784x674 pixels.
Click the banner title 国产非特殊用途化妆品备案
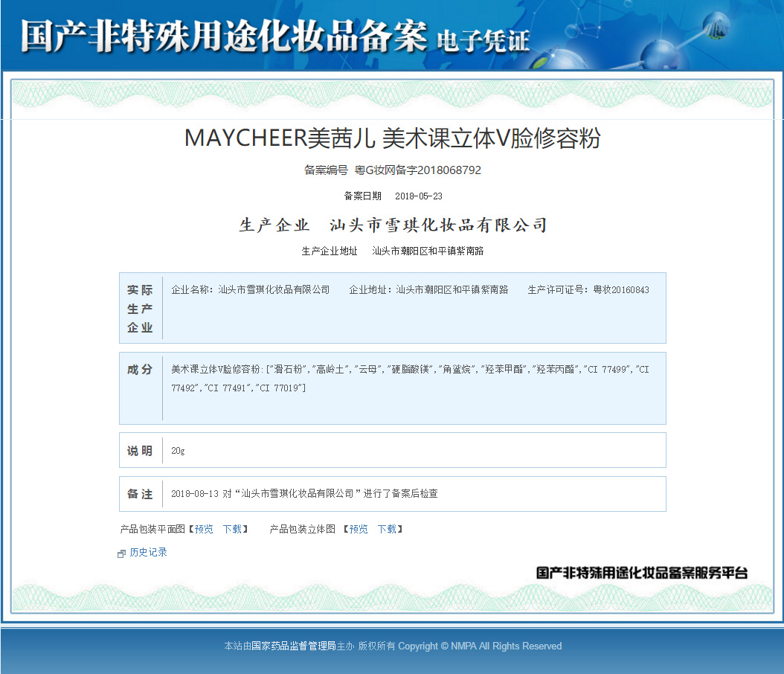click(x=223, y=36)
